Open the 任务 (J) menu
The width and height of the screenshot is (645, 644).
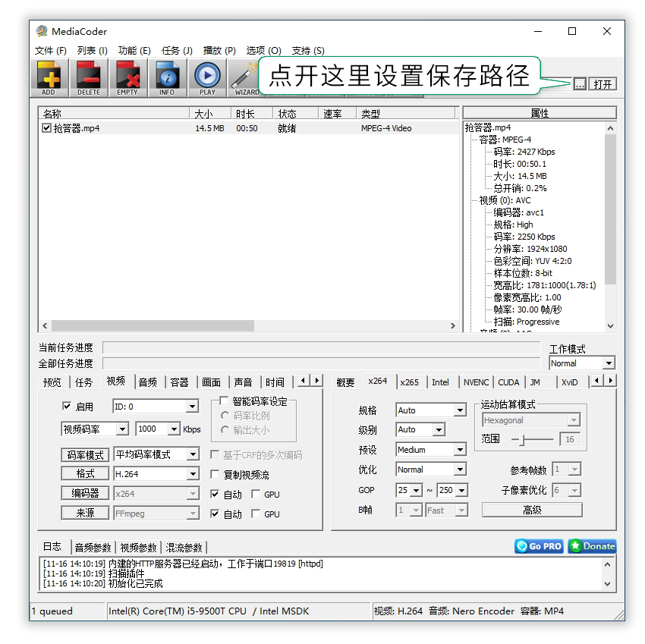point(177,51)
